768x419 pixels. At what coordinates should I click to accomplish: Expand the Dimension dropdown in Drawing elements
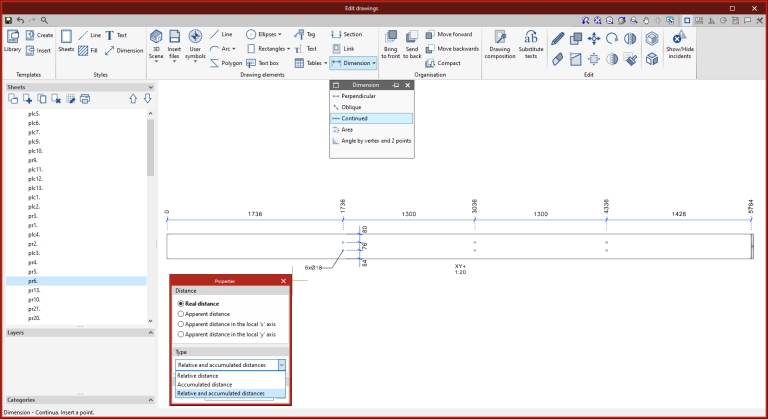coord(374,63)
